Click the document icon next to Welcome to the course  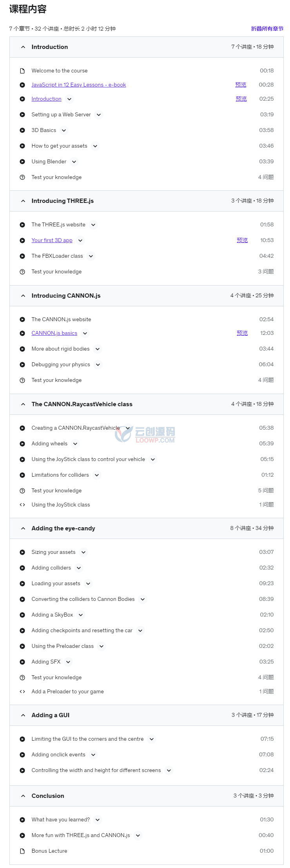click(22, 71)
